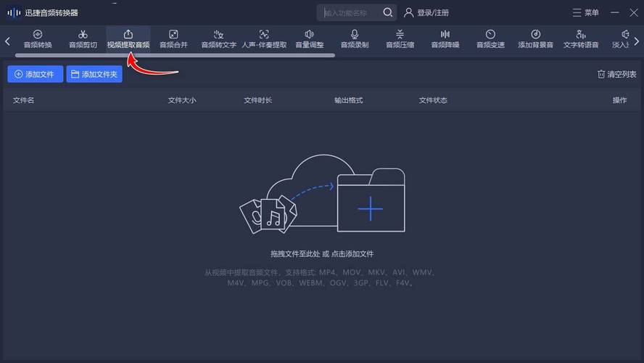This screenshot has width=644, height=363.
Task: Expand toolbar with right chevron arrow
Action: tap(636, 41)
